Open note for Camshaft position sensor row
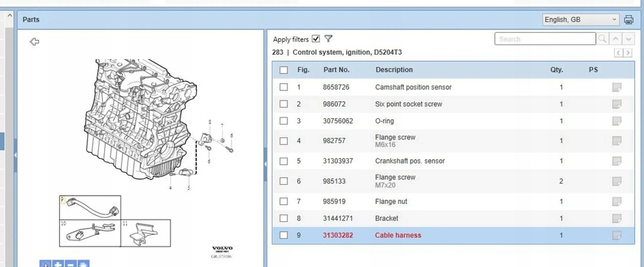This screenshot has width=644, height=267. pos(616,87)
